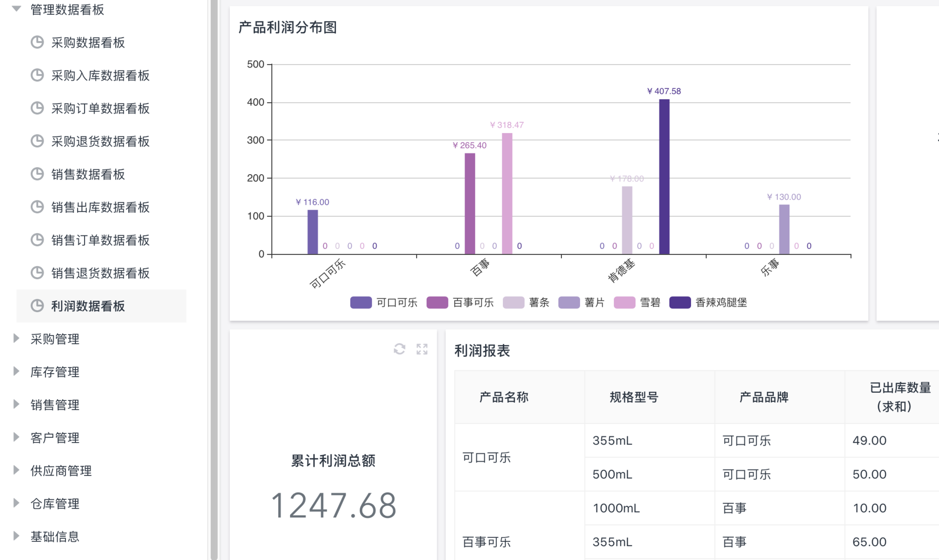Click clock icon beside 销售出库数据看板

[37, 207]
